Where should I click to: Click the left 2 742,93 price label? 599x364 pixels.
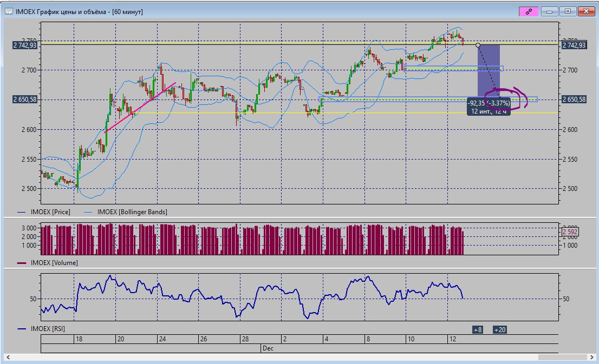[25, 45]
